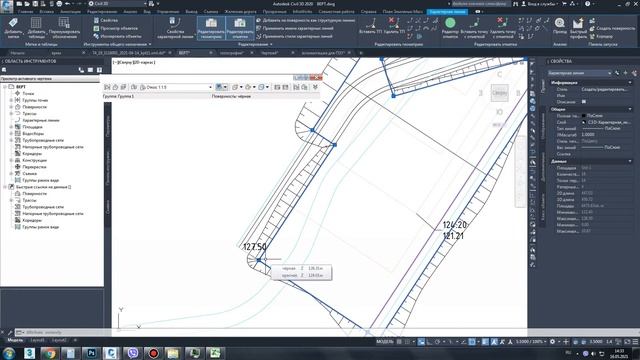Click the Save icon in quick access toolbar

coord(35,4)
